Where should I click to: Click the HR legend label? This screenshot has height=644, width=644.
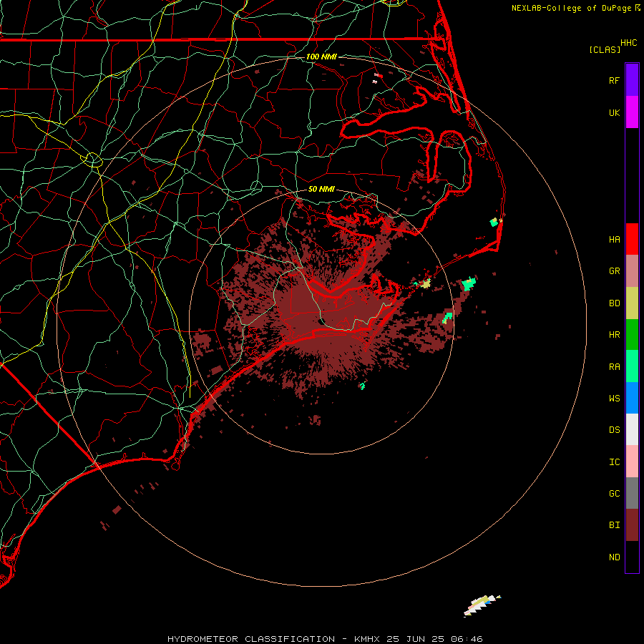coord(615,335)
